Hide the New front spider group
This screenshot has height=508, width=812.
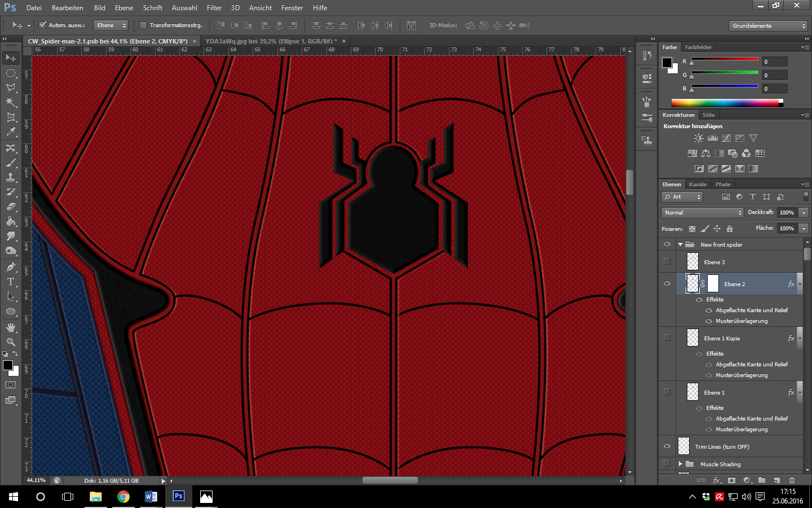point(667,244)
